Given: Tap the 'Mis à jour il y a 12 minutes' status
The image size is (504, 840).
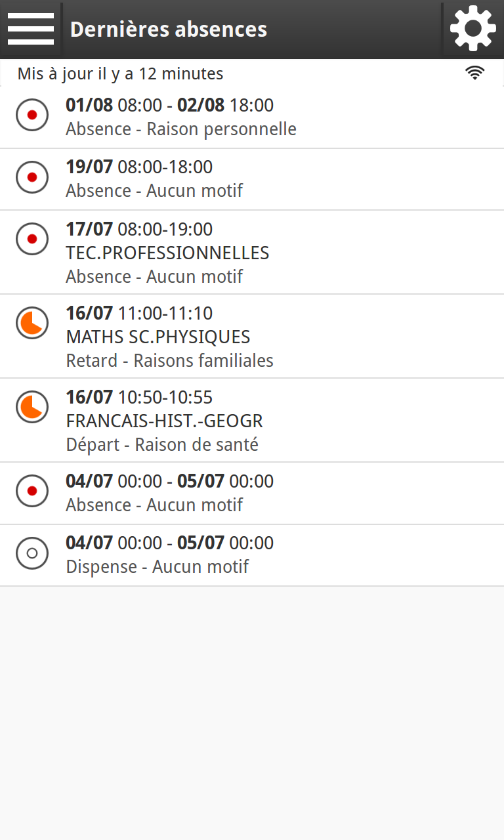Looking at the screenshot, I should tap(120, 73).
